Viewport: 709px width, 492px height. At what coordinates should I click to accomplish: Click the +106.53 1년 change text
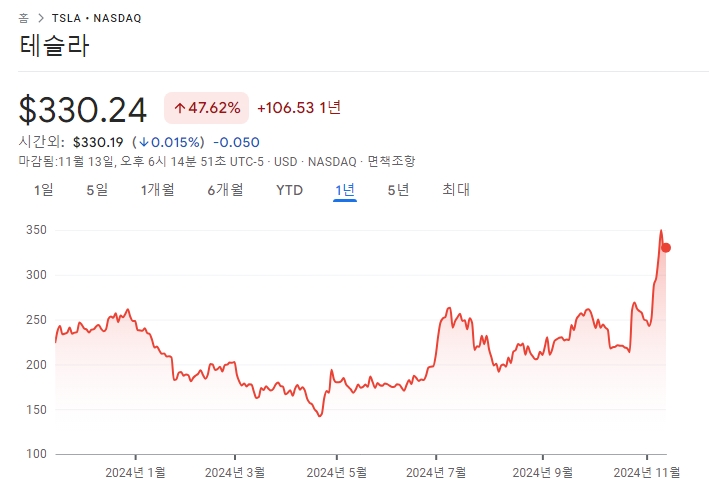pos(299,108)
